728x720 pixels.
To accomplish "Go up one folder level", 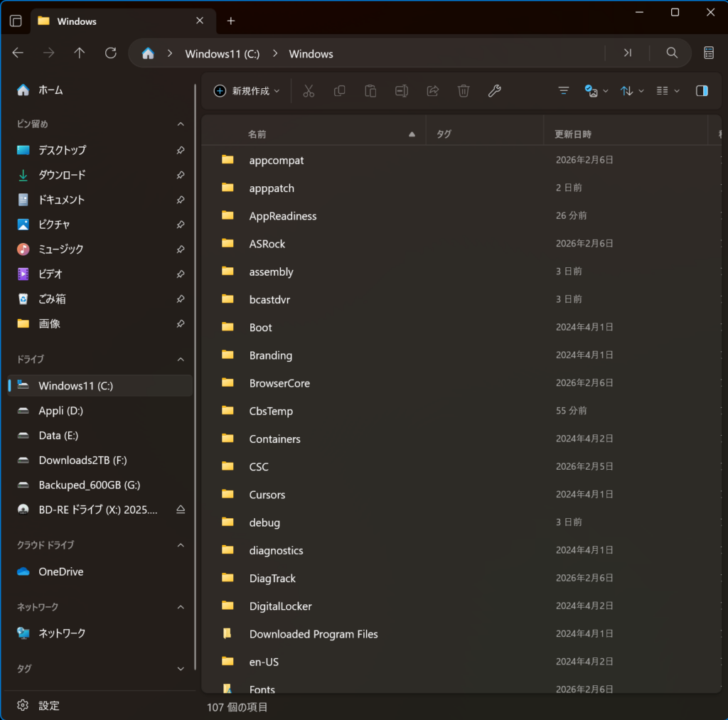I will [x=80, y=53].
